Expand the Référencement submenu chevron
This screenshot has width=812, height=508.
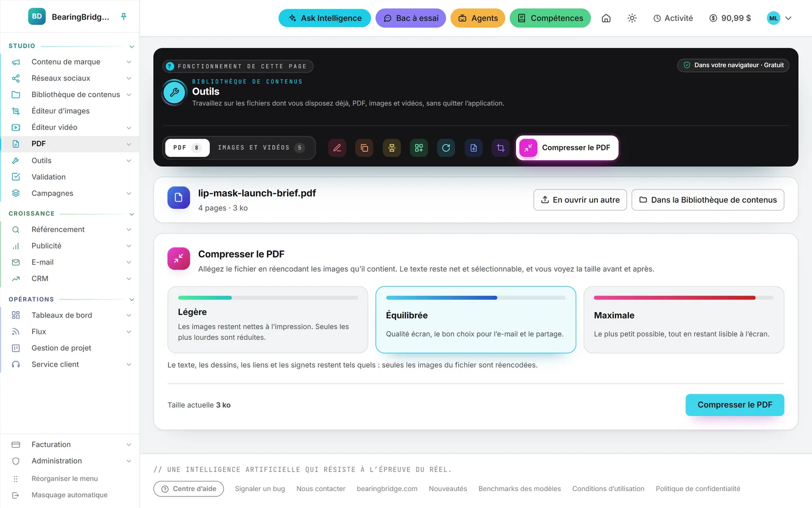[129, 230]
